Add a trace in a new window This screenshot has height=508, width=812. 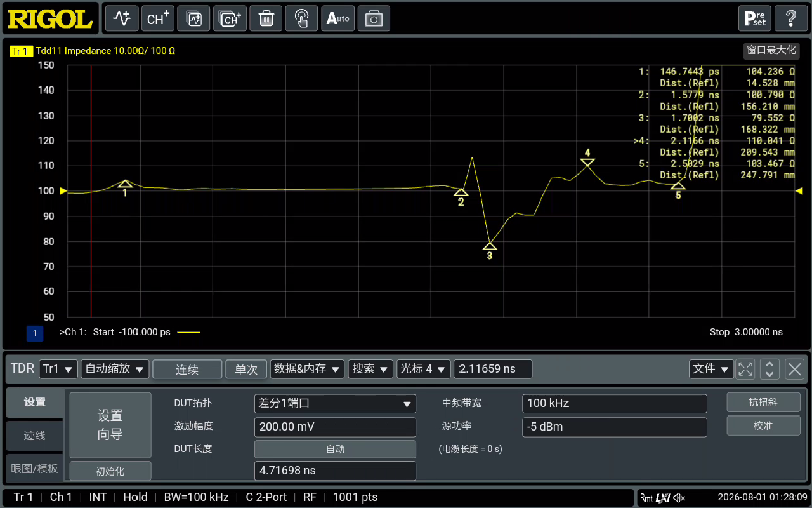click(193, 18)
